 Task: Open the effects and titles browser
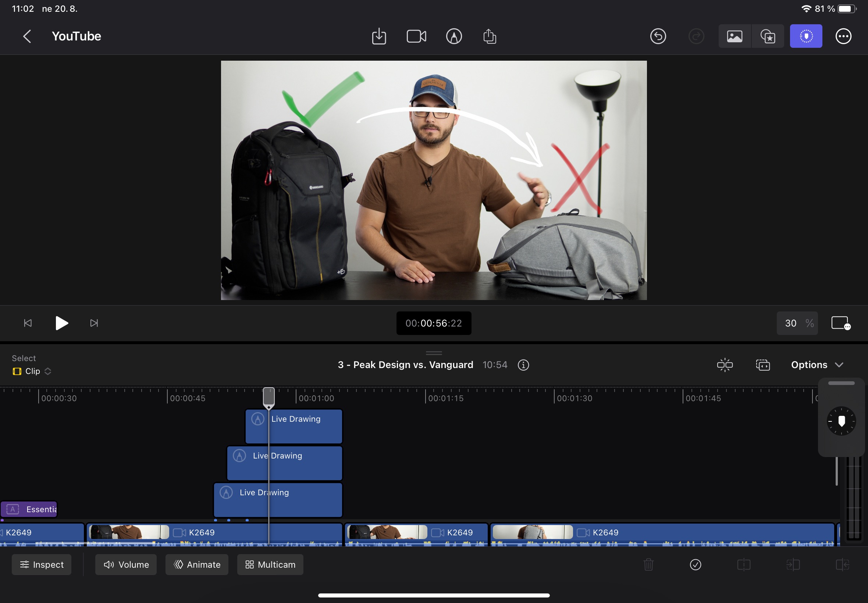(768, 37)
